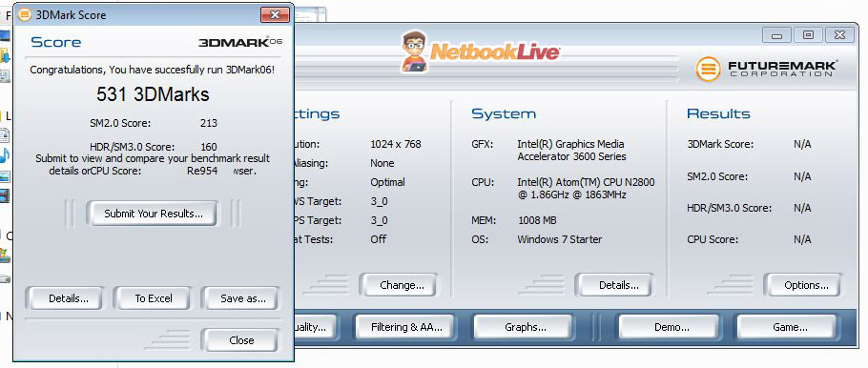Close the 3DMark Score dialog via Close button

point(241,340)
